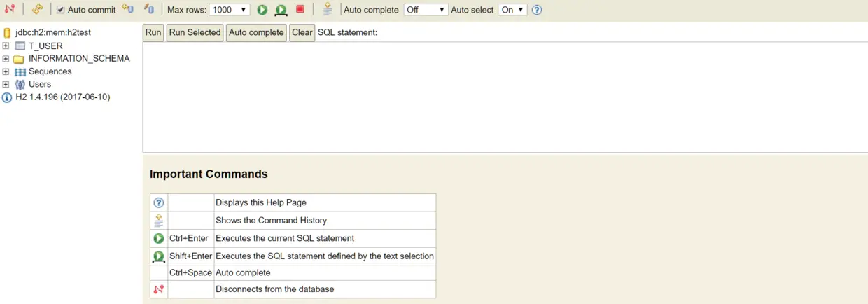
Task: Click the H2 1.4.196 (2017-06-10) version text
Action: click(63, 97)
